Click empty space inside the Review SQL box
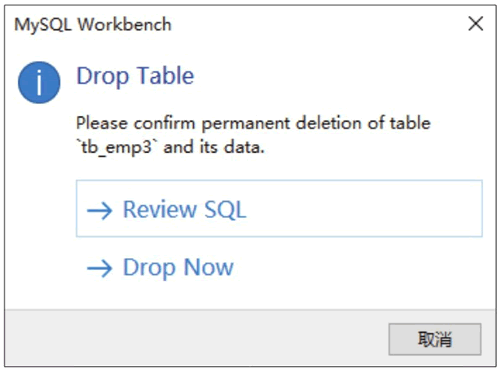Viewport: 500px width, 373px height. click(x=363, y=209)
